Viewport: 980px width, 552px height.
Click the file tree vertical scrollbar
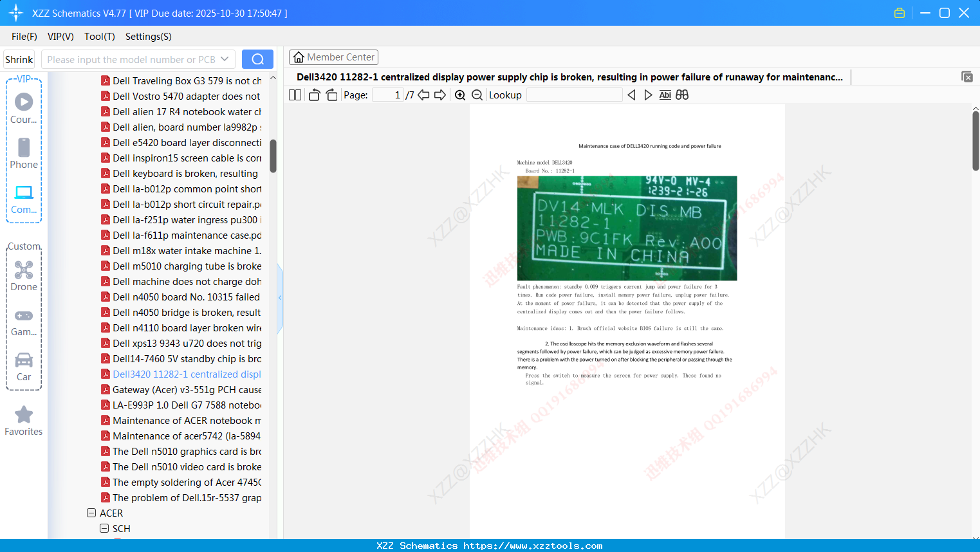(273, 156)
